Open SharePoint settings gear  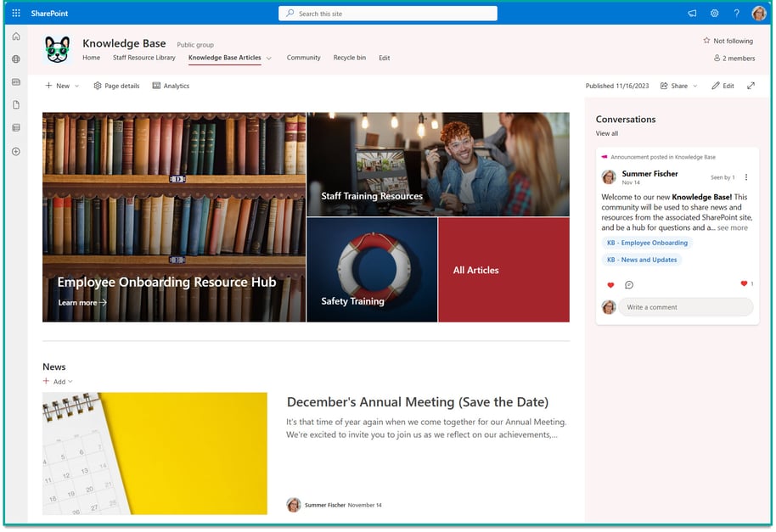pos(714,13)
